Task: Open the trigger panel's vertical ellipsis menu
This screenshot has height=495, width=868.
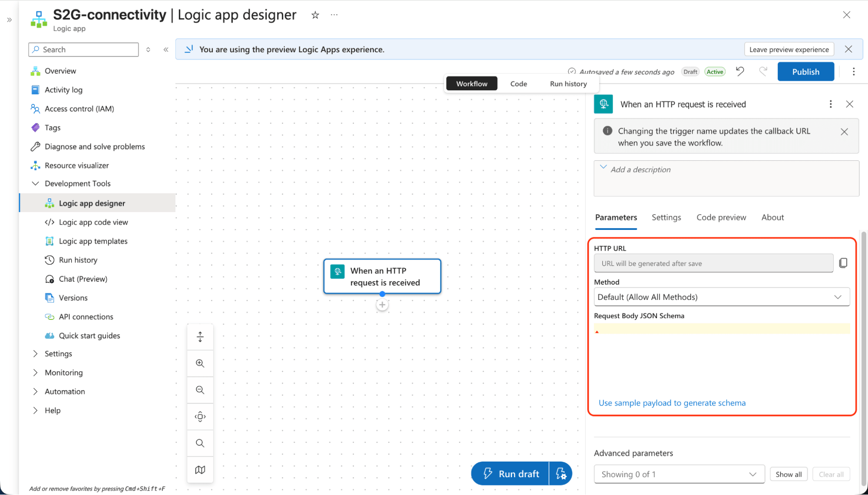Action: pos(830,104)
